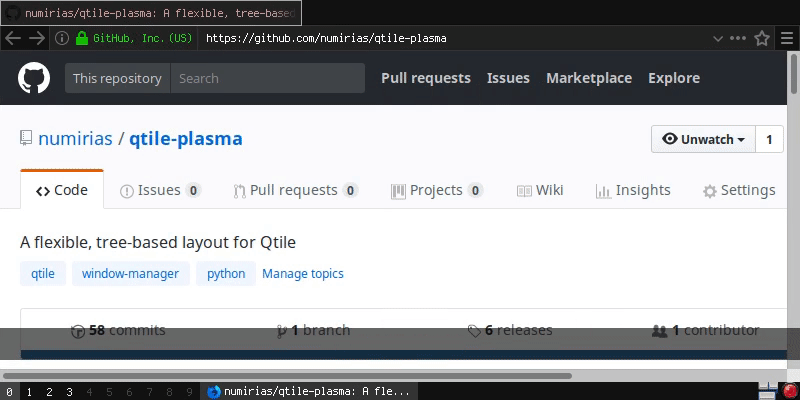Click the horizontal scrollbar thumb

[x=287, y=376]
